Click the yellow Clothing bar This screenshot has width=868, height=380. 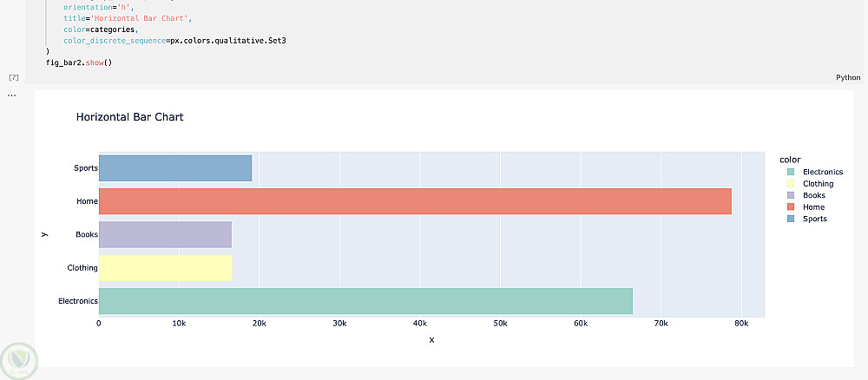point(165,268)
